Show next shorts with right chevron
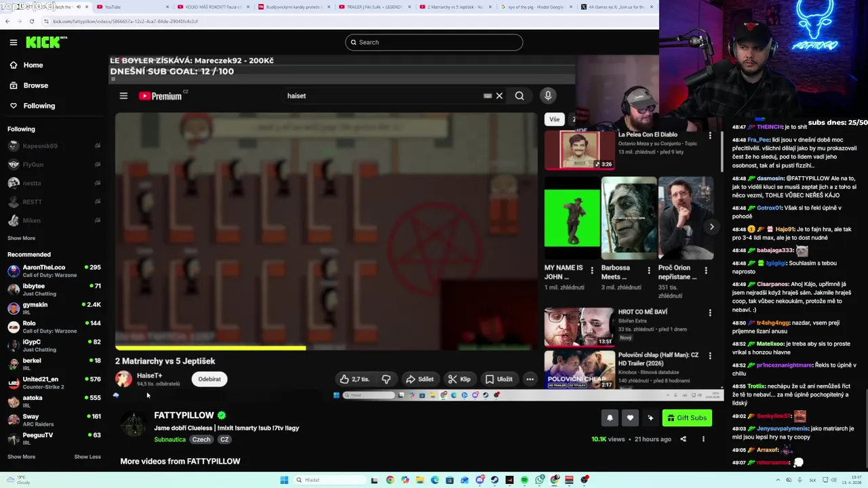The width and height of the screenshot is (868, 488). pos(711,227)
